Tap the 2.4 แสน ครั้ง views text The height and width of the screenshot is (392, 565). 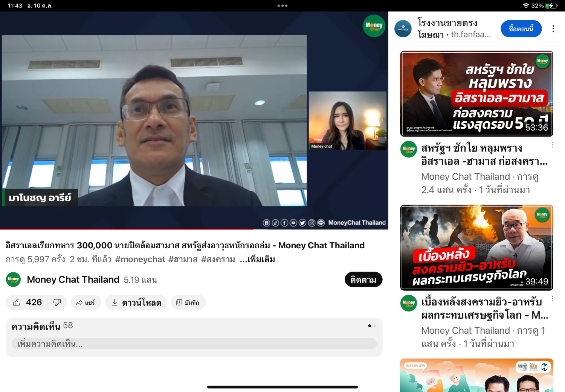447,190
